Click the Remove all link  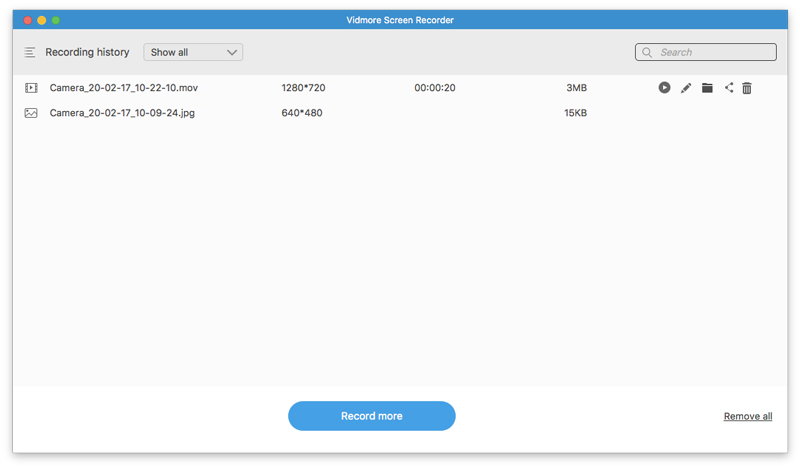point(748,416)
